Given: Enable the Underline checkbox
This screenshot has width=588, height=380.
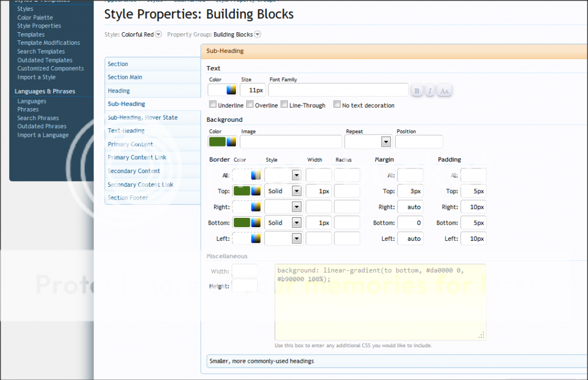Looking at the screenshot, I should [x=212, y=105].
